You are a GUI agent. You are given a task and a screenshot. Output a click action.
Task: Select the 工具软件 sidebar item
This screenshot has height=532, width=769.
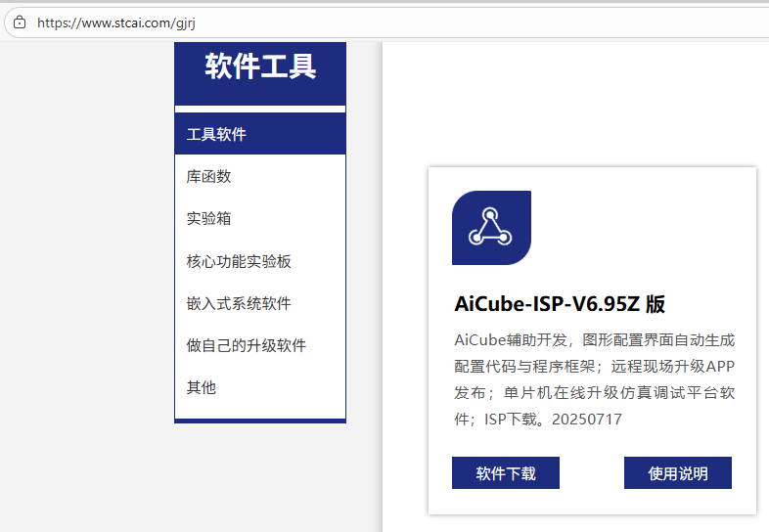click(x=260, y=134)
